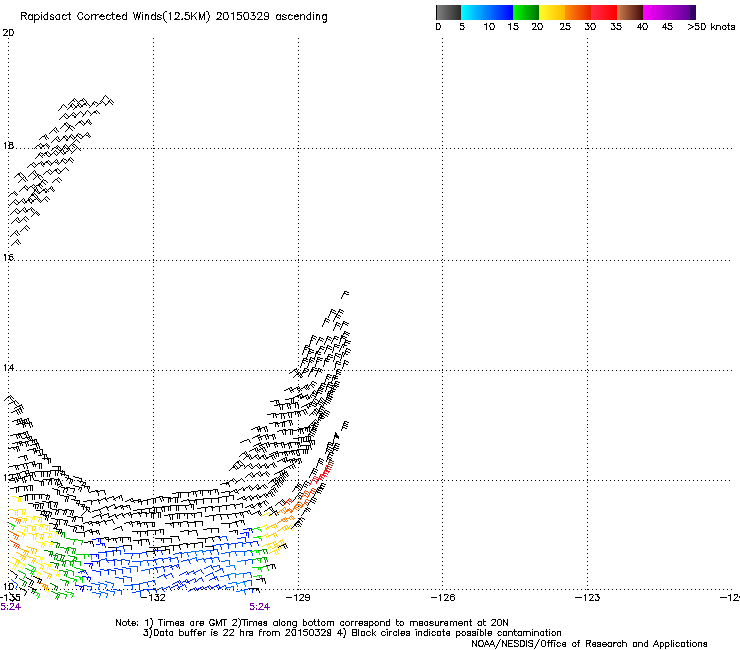Click the '>50 knots' legend label
Image resolution: width=740 pixels, height=650 pixels.
click(x=711, y=27)
